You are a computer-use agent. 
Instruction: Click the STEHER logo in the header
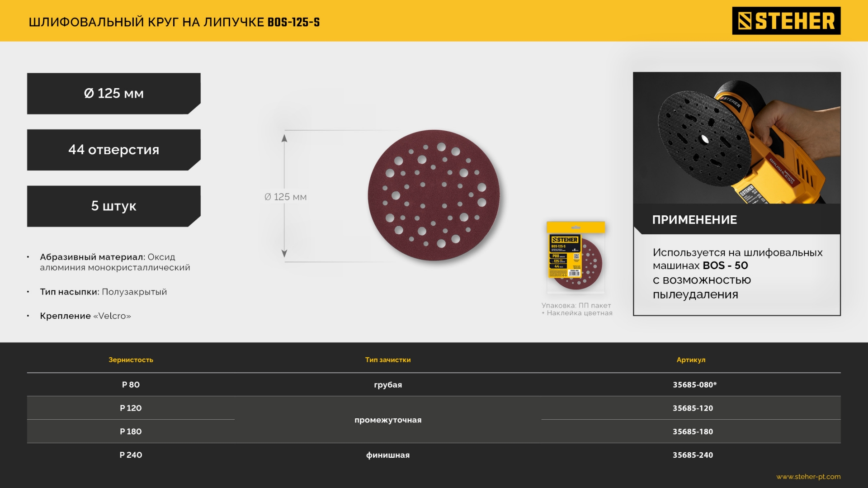tap(786, 21)
